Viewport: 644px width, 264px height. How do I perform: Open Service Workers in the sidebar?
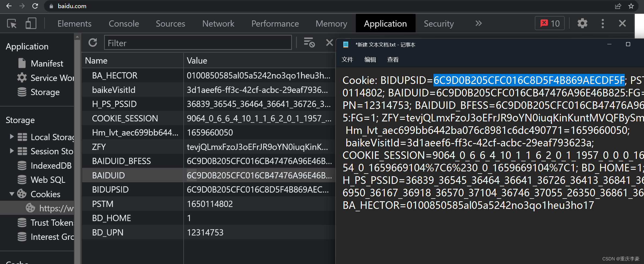click(45, 78)
